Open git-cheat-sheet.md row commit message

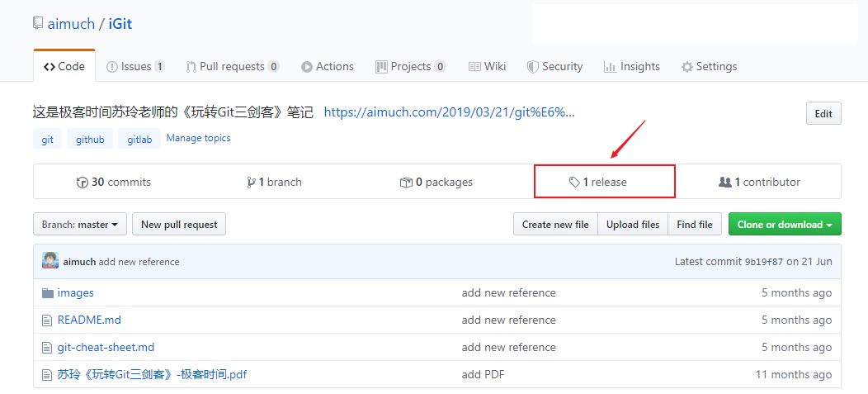point(509,348)
